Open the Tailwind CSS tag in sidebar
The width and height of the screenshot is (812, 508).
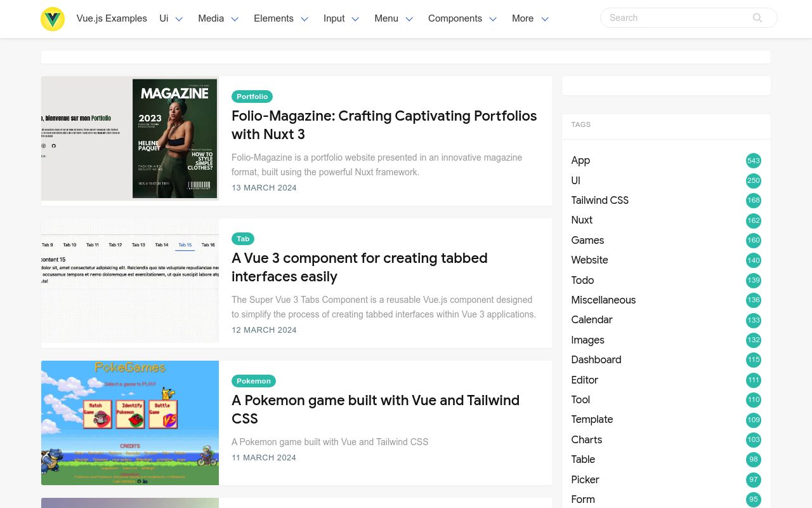click(x=599, y=201)
